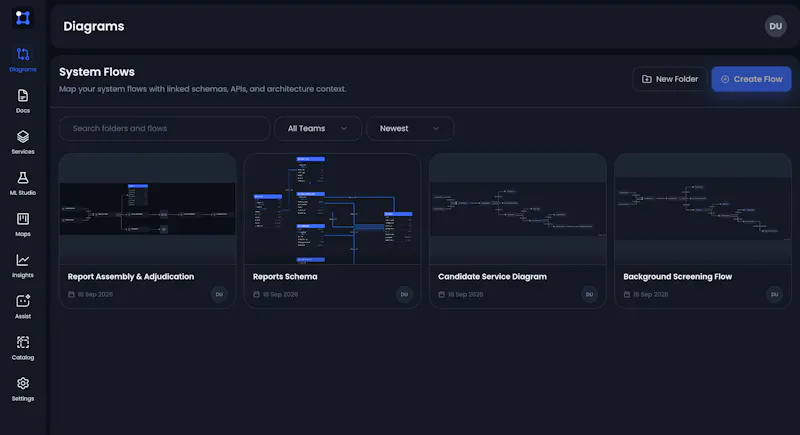Click the System Flows heading
Image resolution: width=800 pixels, height=435 pixels.
pyautogui.click(x=97, y=72)
